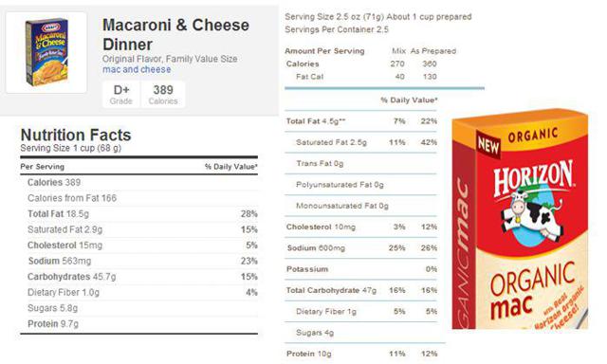The image size is (607, 364).
Task: Click the Protein 10g row in Horizon label
Action: point(360,354)
